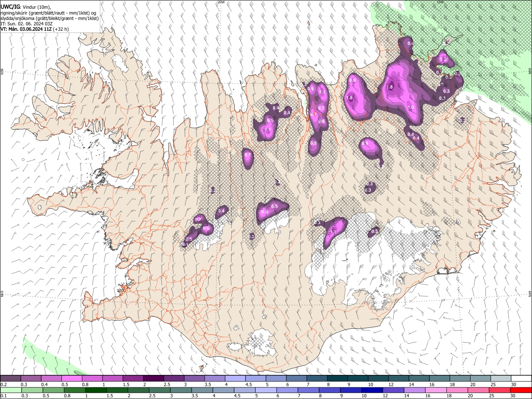Select the light grey upper-row swatch starting at 25
Image resolution: width=532 pixels, height=399 pixels.
tap(500, 379)
